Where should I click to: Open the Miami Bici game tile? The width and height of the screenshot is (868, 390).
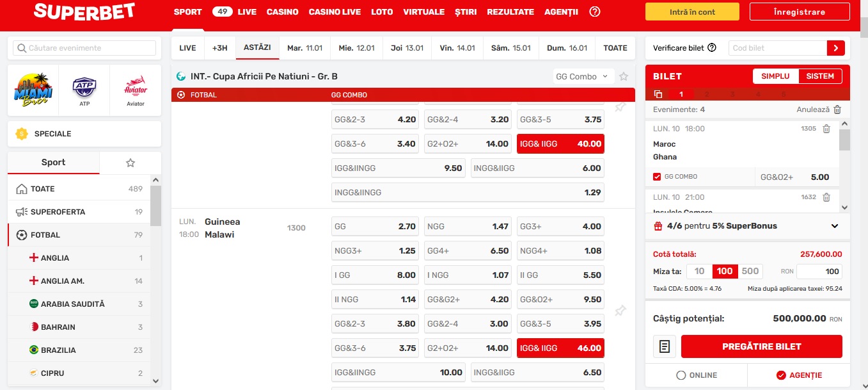[x=34, y=90]
